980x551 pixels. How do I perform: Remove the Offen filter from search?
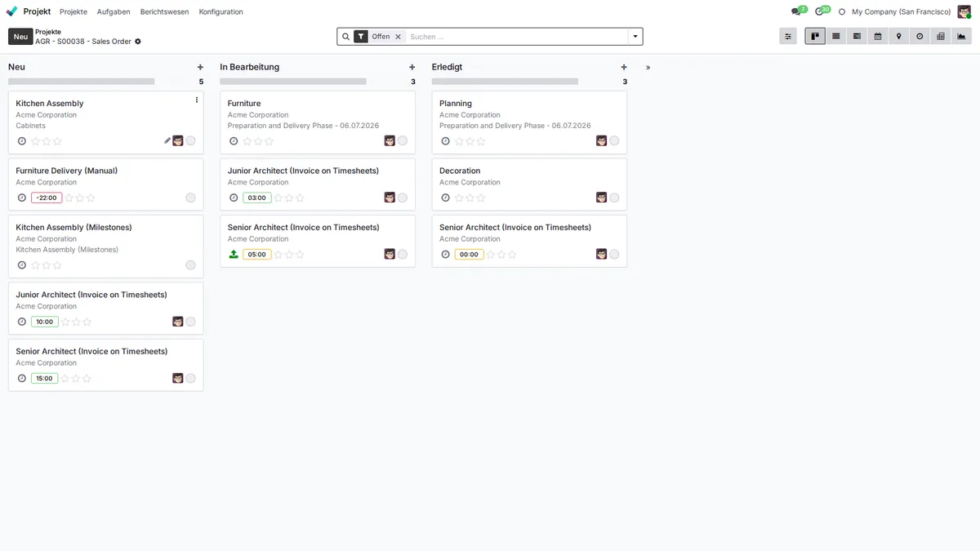tap(399, 37)
